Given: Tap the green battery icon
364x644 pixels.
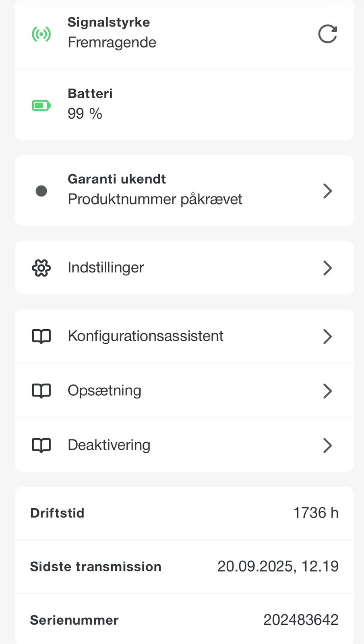Looking at the screenshot, I should (x=41, y=105).
